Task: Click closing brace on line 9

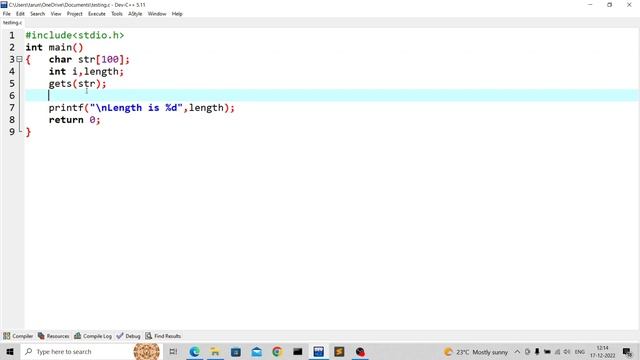Action: point(28,132)
